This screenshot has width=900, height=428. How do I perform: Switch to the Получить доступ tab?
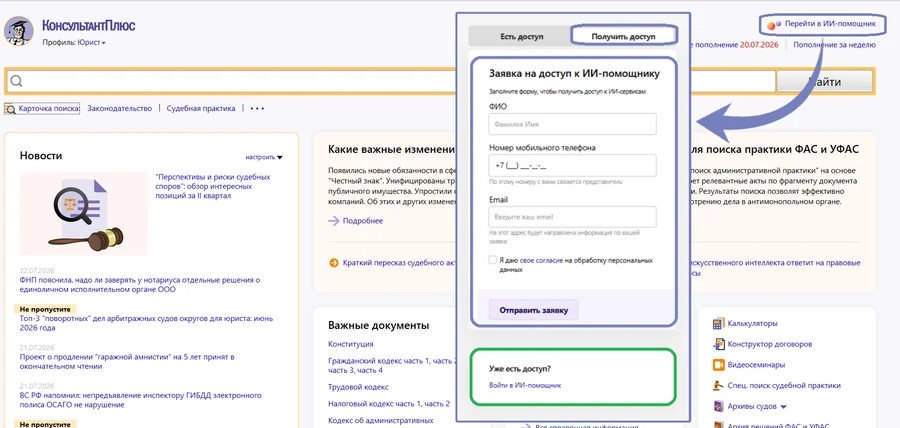tap(623, 36)
